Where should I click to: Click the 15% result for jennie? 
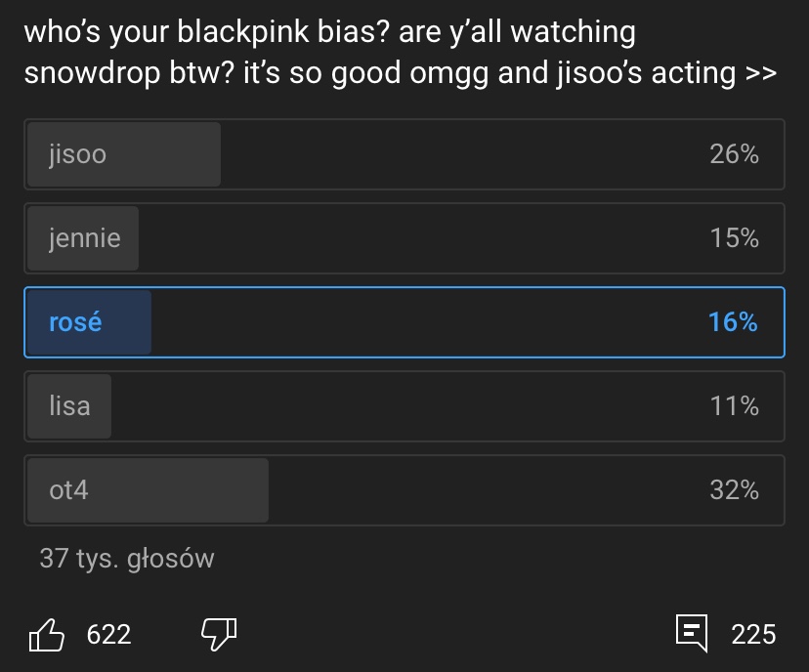(x=734, y=238)
